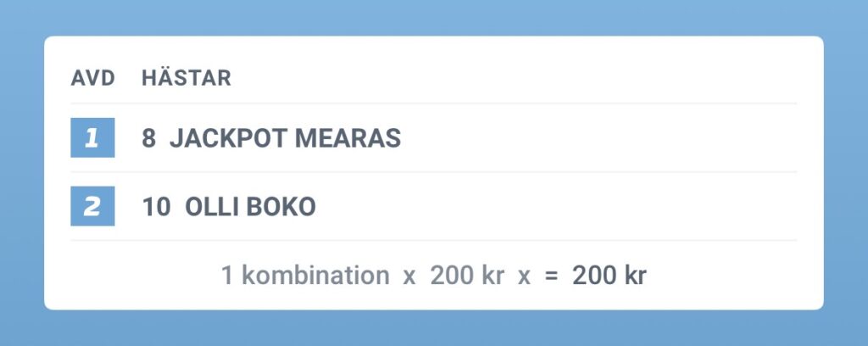This screenshot has width=868, height=346.
Task: Click the digit 1 before "kombination"
Action: pos(226,276)
